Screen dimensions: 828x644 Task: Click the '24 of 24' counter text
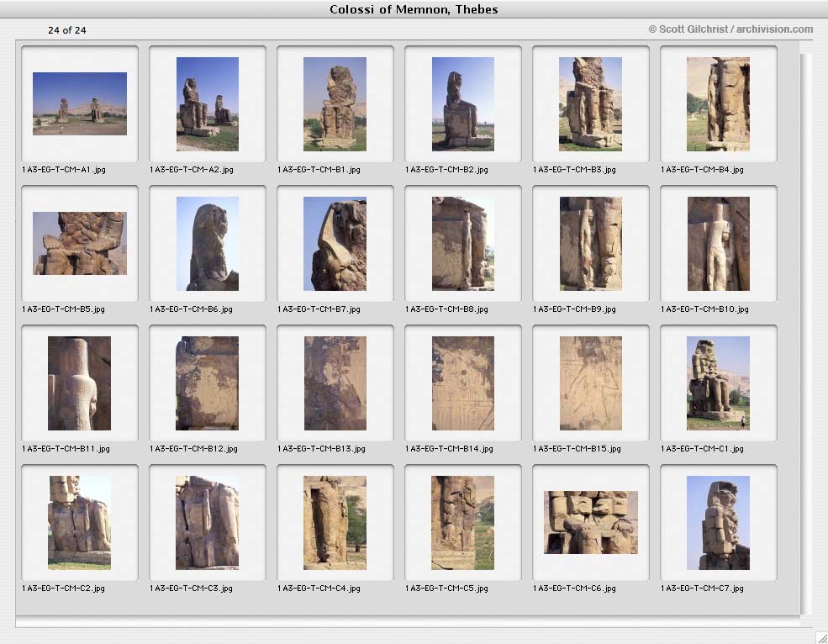pos(67,30)
